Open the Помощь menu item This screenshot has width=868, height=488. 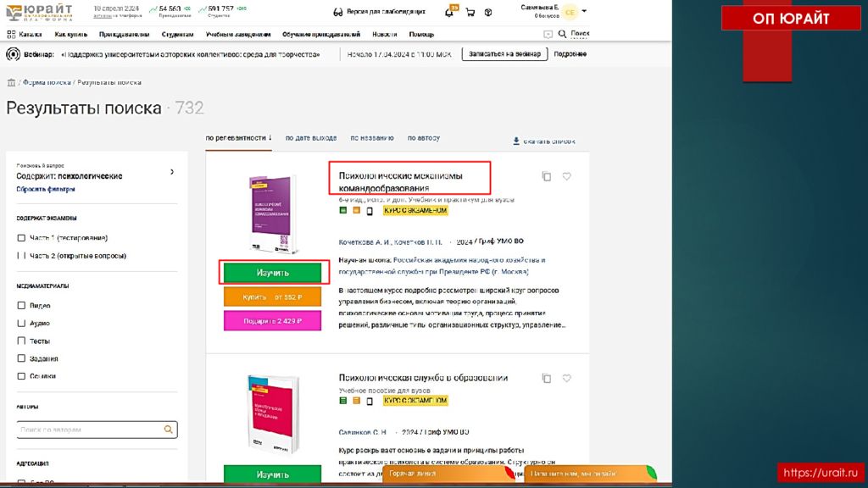421,34
